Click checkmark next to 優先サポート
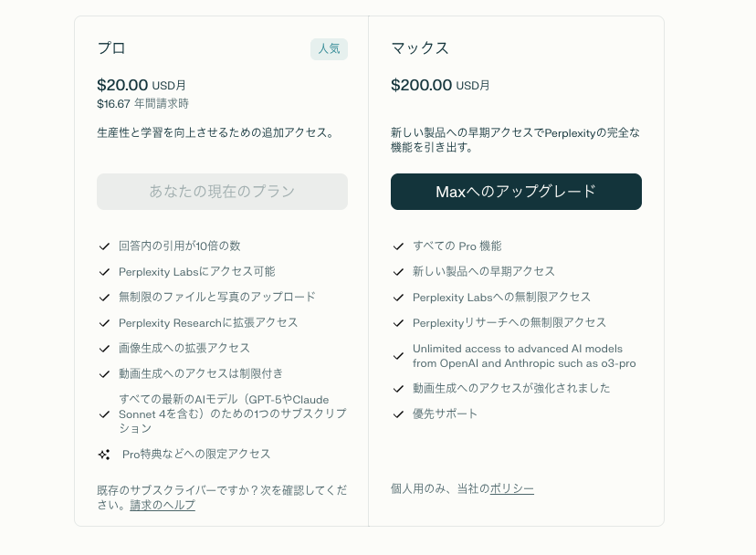This screenshot has width=756, height=555. (x=398, y=414)
